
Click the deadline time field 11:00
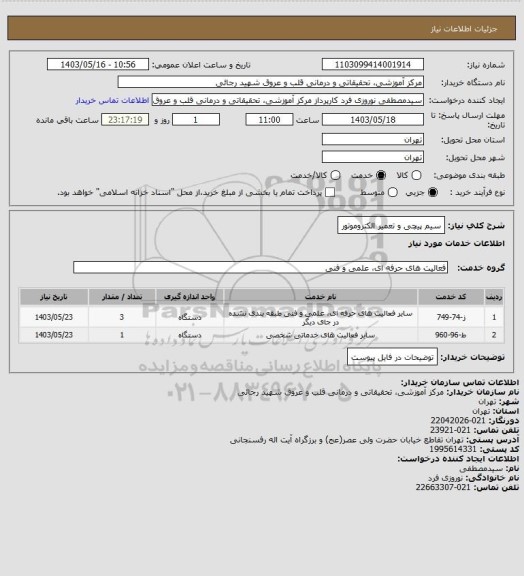coord(269,120)
